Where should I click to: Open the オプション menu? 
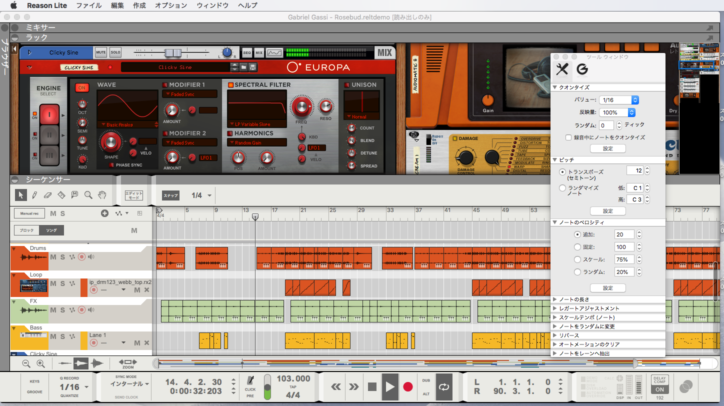tap(171, 6)
